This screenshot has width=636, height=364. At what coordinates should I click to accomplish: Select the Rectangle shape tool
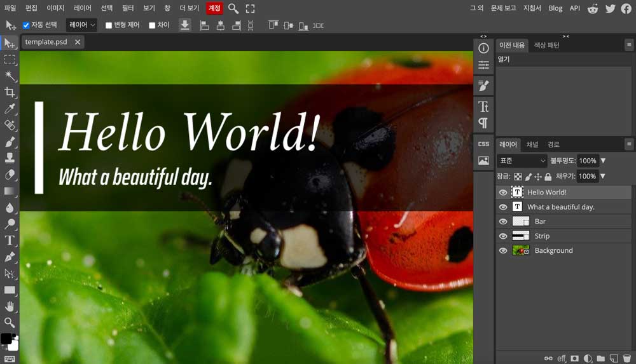point(10,290)
